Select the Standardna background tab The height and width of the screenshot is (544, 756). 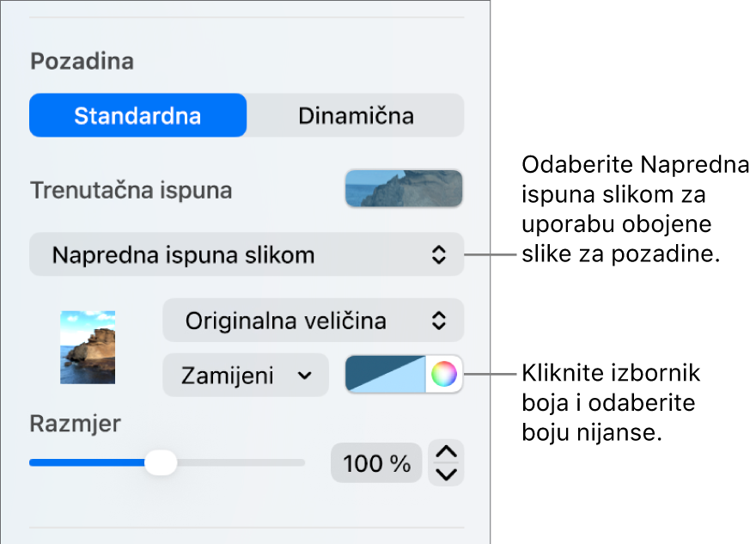tap(138, 116)
